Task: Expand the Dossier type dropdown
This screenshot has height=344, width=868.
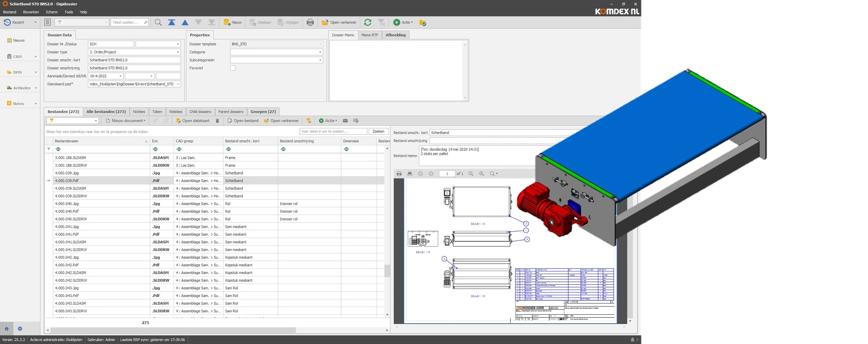Action: [x=178, y=52]
